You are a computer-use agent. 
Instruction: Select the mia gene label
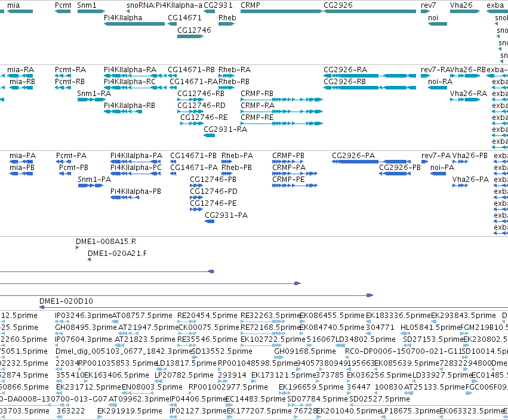coord(13,5)
